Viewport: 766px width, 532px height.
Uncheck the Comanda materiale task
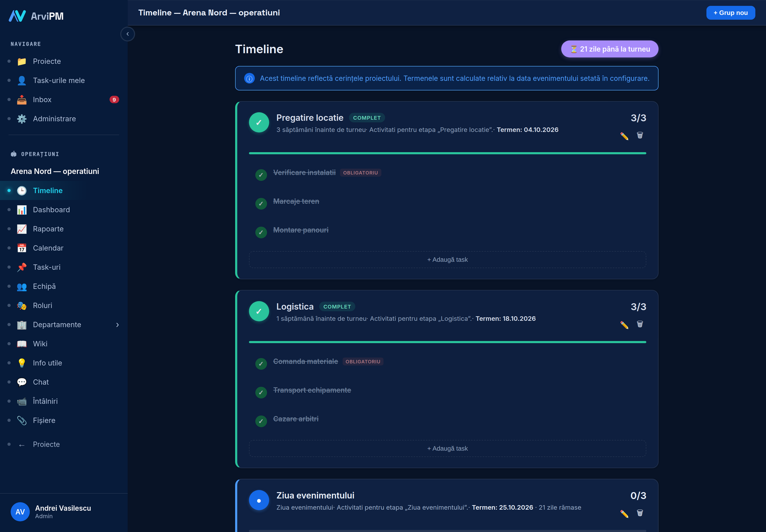261,364
